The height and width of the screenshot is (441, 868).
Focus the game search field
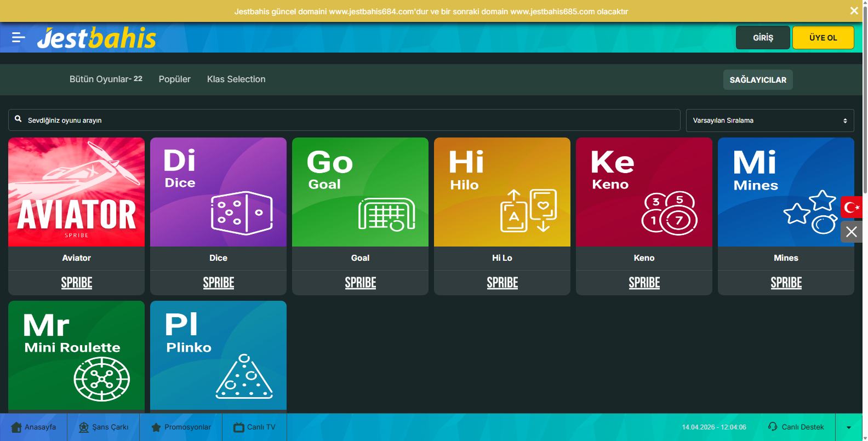click(x=344, y=120)
